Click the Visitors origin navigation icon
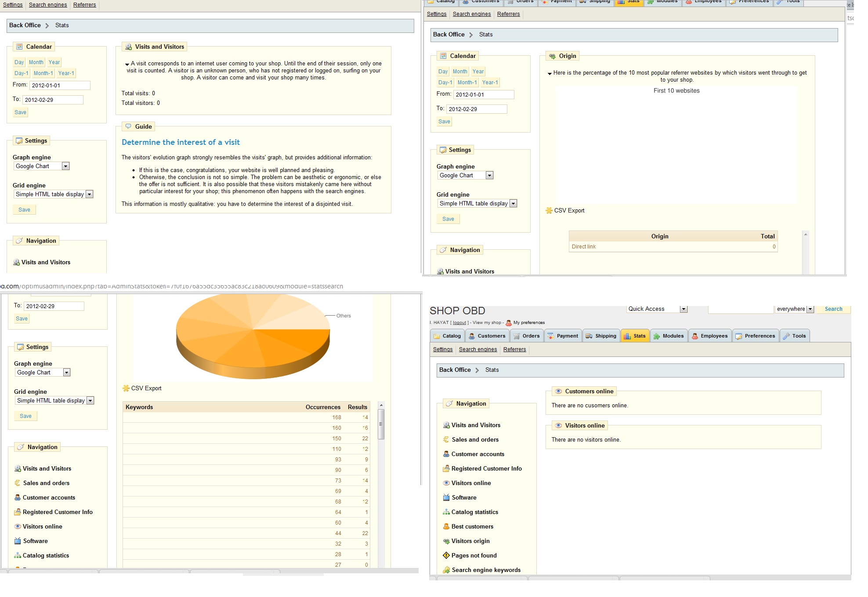This screenshot has height=597, width=868. pyautogui.click(x=446, y=541)
